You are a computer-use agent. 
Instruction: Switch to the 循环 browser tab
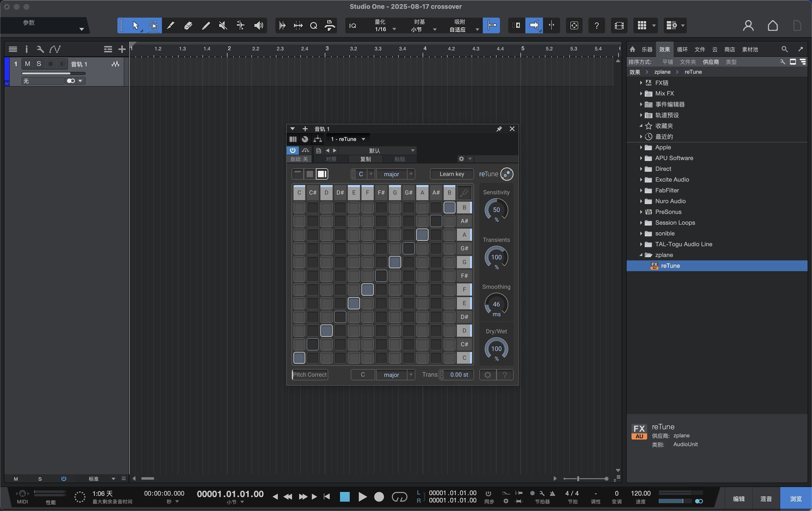(682, 49)
